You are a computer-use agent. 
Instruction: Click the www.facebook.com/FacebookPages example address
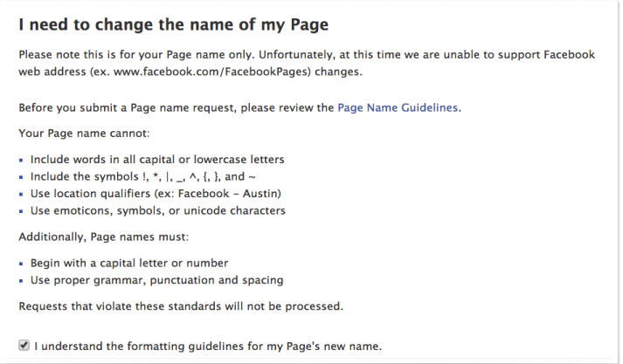pyautogui.click(x=212, y=72)
